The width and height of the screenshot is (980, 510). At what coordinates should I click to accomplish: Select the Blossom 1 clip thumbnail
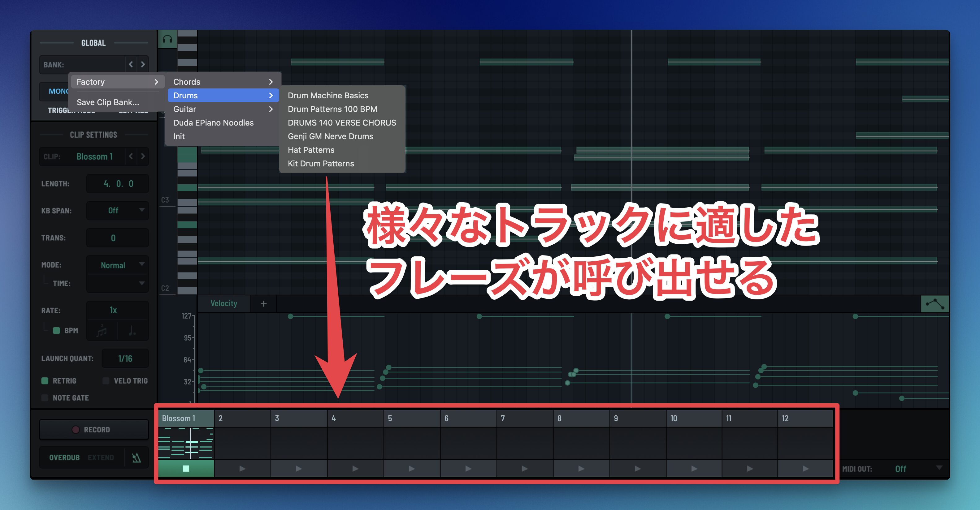point(186,444)
